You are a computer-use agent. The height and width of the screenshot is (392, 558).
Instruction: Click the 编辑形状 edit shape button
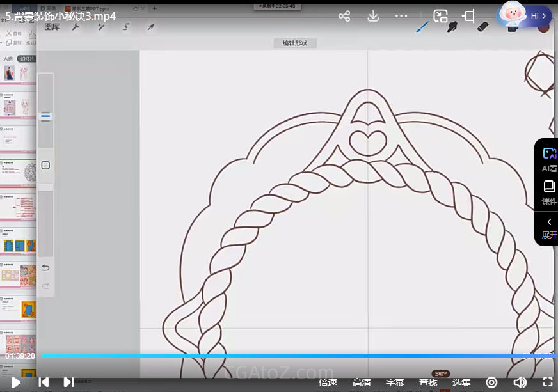coord(295,43)
